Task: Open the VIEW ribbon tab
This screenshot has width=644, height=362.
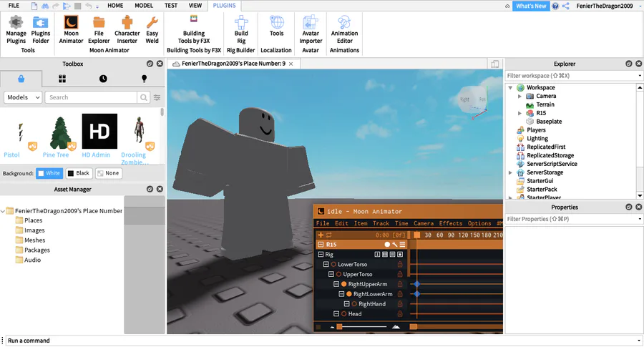Action: click(195, 5)
